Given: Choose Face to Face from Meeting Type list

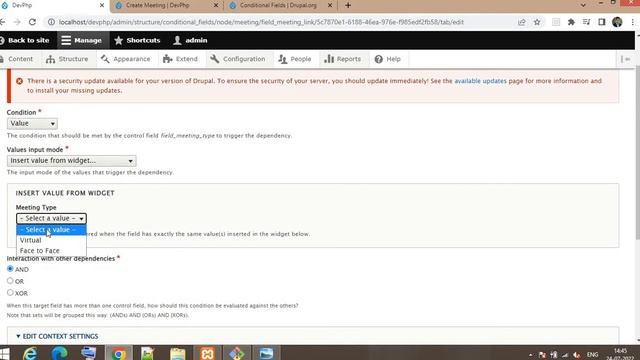Looking at the screenshot, I should click(51, 251).
